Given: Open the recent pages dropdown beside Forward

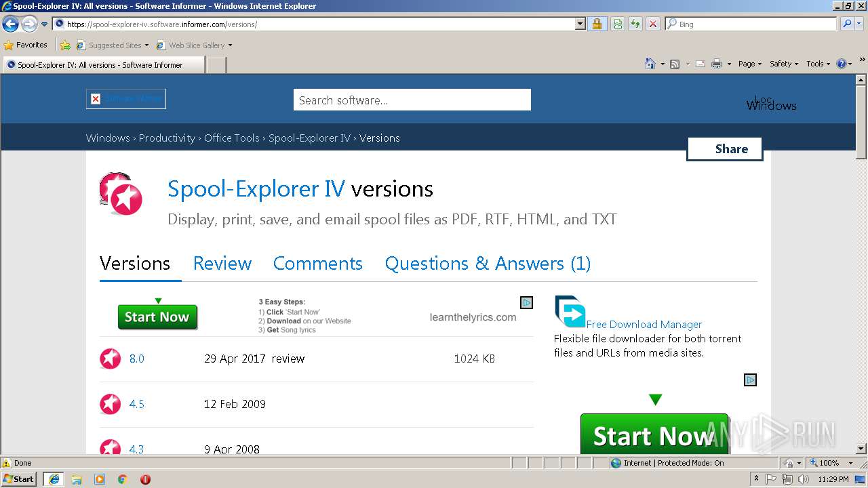Looking at the screenshot, I should [x=44, y=24].
